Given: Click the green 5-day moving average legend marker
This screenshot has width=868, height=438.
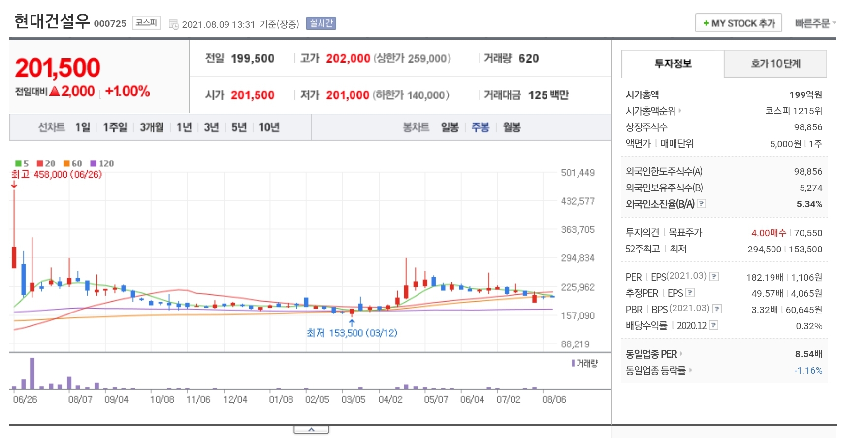Looking at the screenshot, I should coord(18,163).
